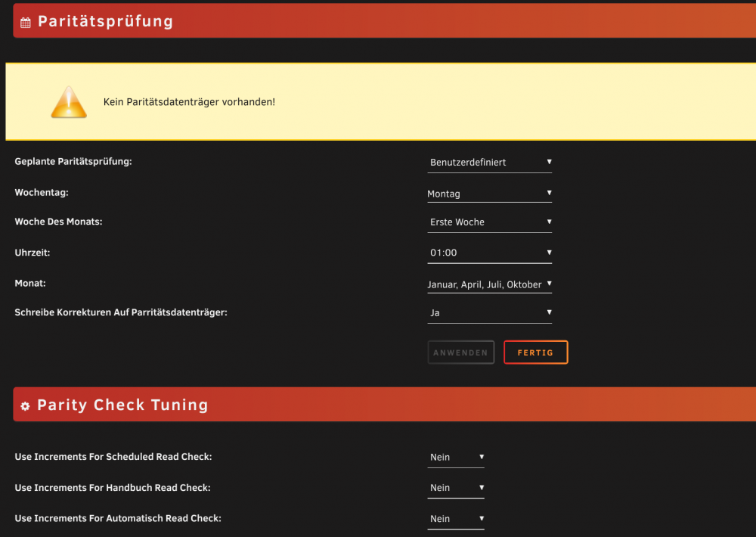Click the ANWENDEN button
Image resolution: width=756 pixels, height=537 pixels.
[461, 352]
